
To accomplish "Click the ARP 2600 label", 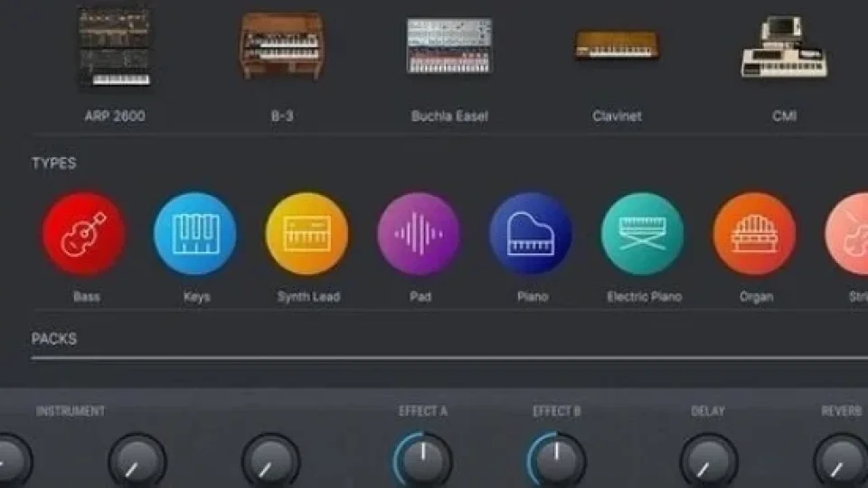I will (x=115, y=117).
